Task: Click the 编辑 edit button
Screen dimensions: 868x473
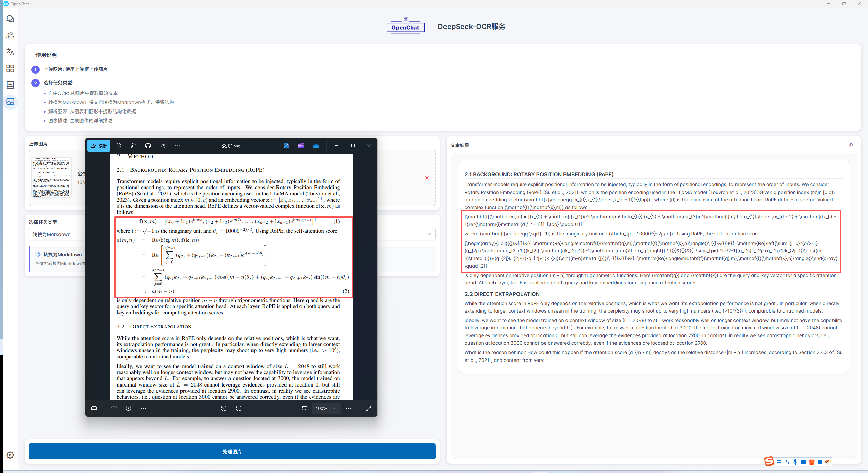Action: [98, 146]
